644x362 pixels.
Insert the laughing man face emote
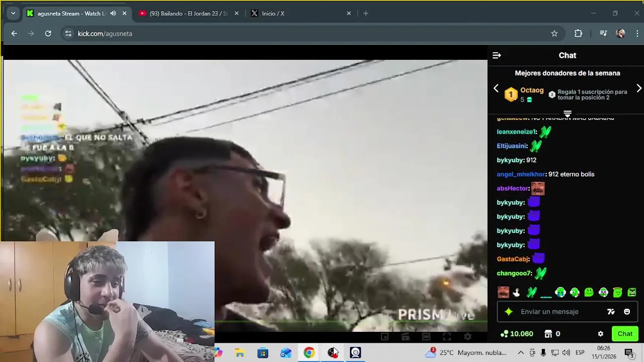[503, 292]
